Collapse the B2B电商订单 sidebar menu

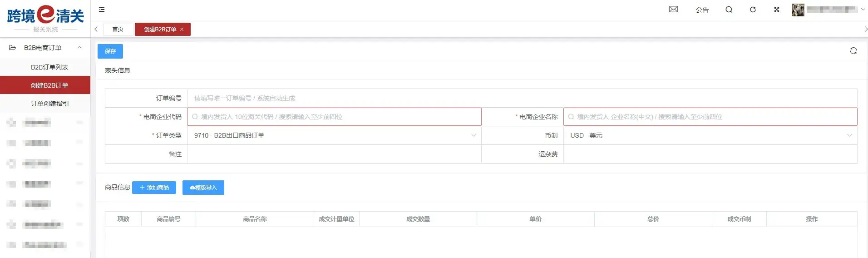79,48
